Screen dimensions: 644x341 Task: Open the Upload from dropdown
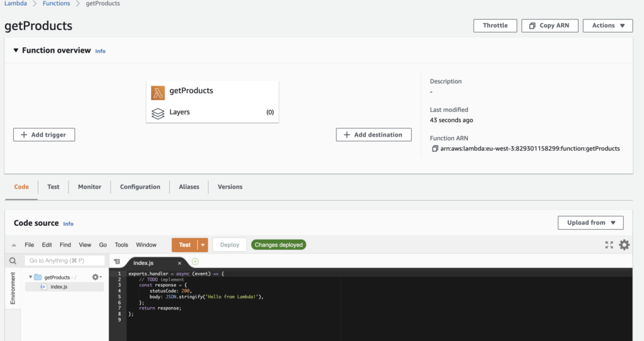pos(590,223)
